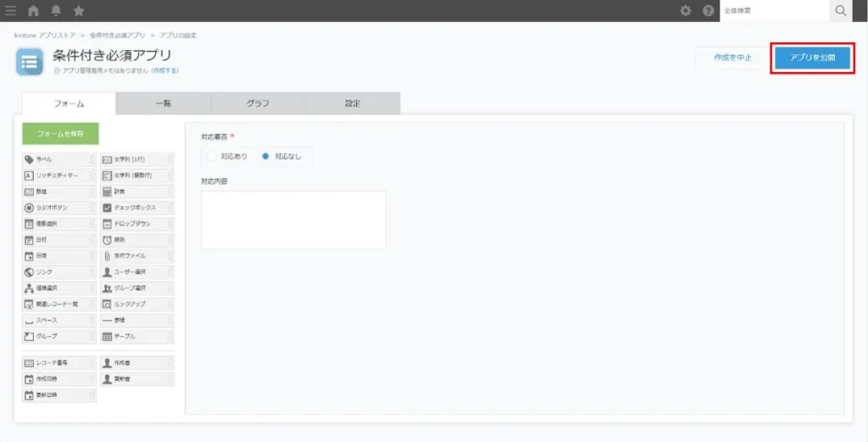
Task: Open the hamburger menu in the top bar
Action: click(10, 10)
